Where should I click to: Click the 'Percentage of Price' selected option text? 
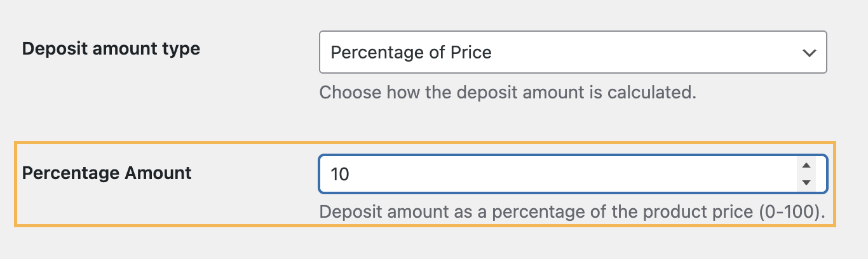pos(411,53)
